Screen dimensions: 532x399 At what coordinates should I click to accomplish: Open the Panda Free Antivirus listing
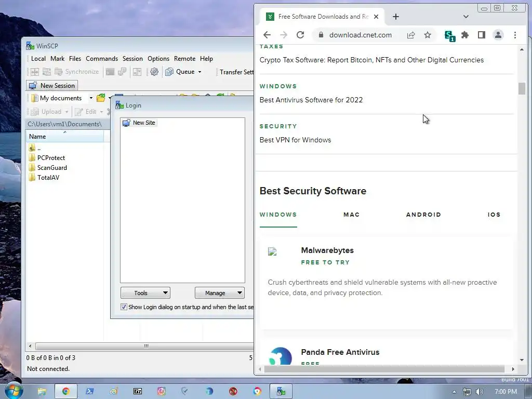[x=340, y=352]
